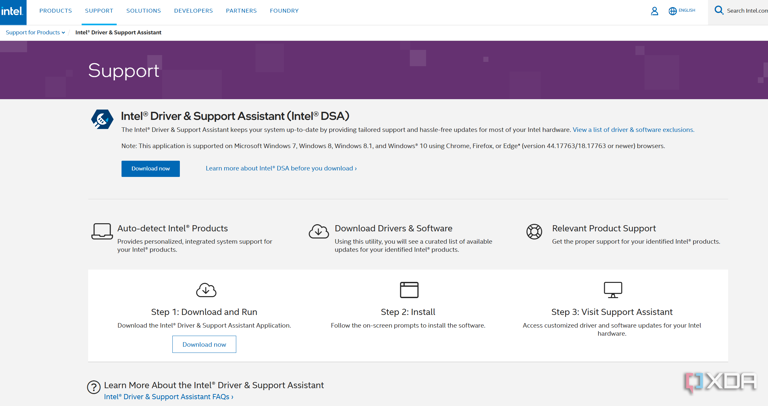Click the window icon above Step 2: Install
The width and height of the screenshot is (768, 406).
tap(409, 290)
